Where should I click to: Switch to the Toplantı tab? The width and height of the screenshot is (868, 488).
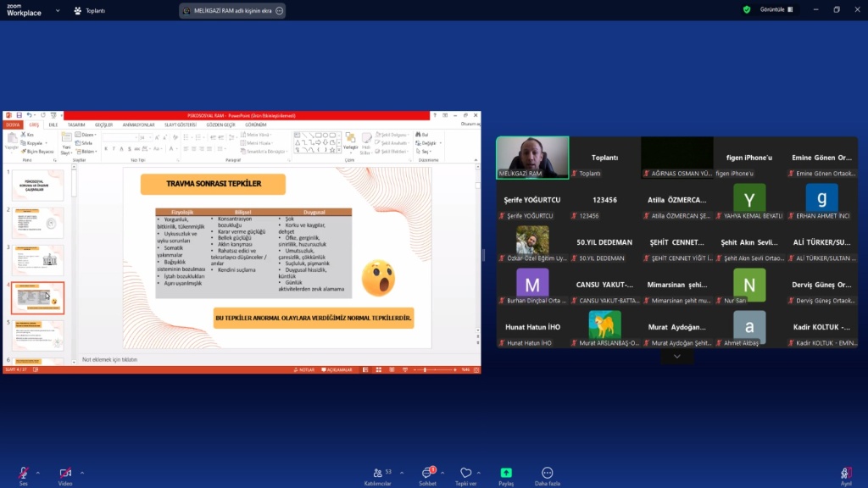tap(90, 10)
